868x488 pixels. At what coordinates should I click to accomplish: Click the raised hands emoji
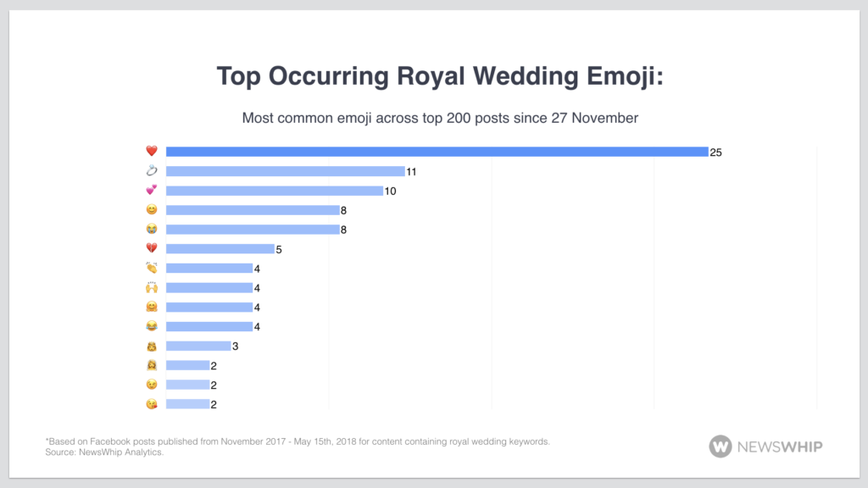pos(152,288)
